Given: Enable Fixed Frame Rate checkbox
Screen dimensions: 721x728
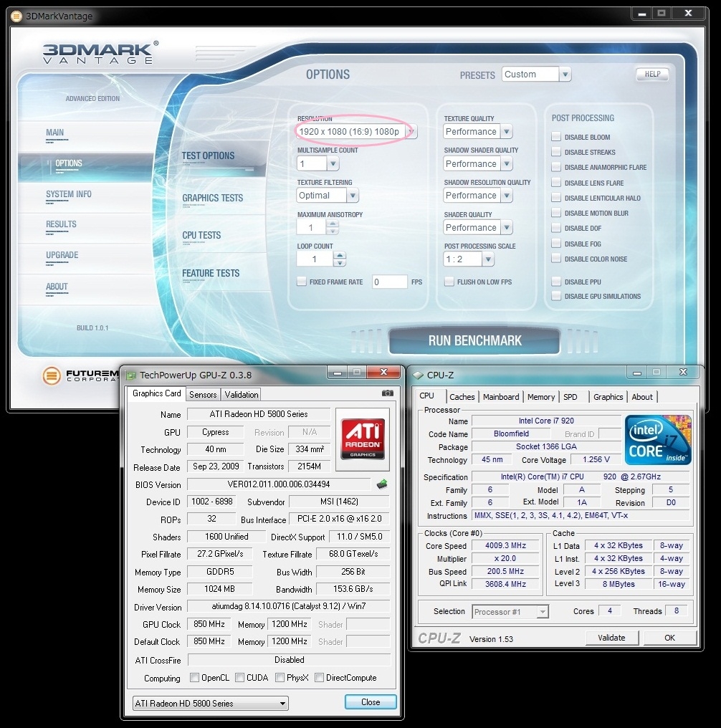Looking at the screenshot, I should [302, 282].
